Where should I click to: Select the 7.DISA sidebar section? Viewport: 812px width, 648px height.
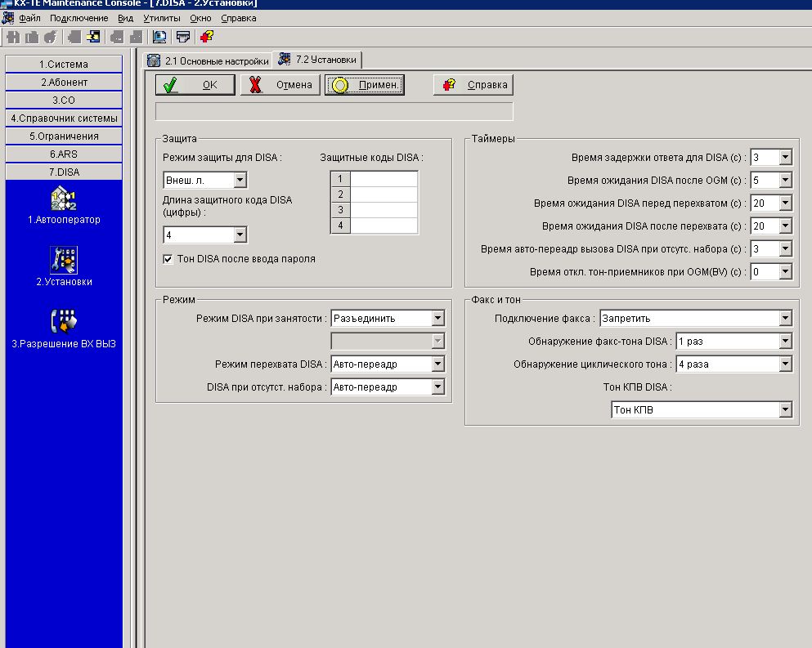64,172
